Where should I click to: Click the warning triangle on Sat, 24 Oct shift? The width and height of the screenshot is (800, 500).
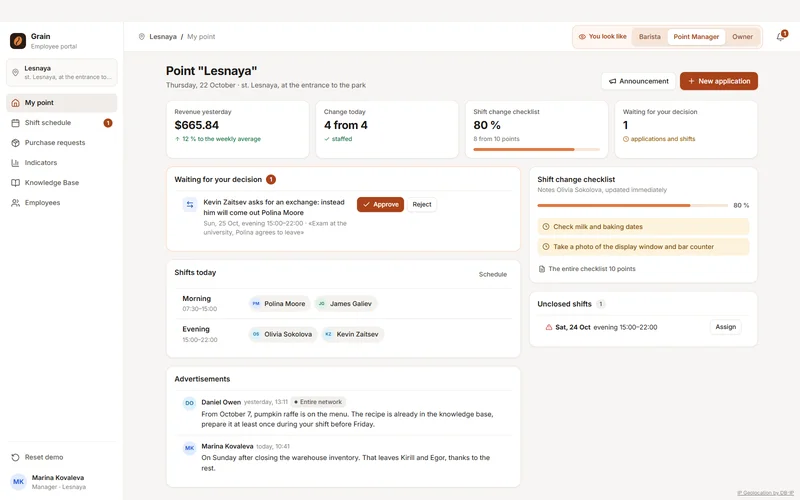point(549,328)
